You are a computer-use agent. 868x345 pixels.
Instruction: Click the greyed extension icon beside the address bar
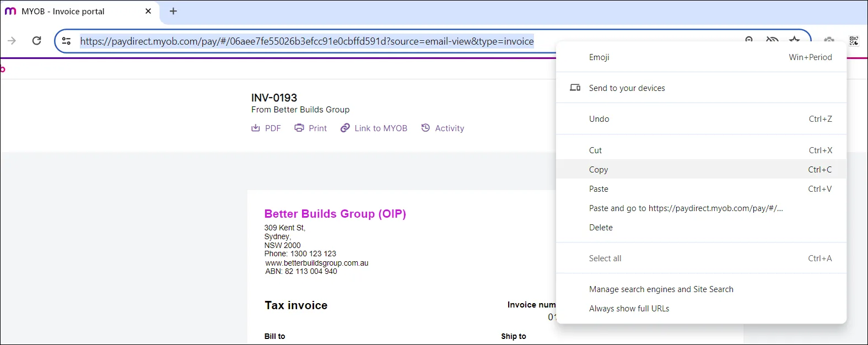829,40
